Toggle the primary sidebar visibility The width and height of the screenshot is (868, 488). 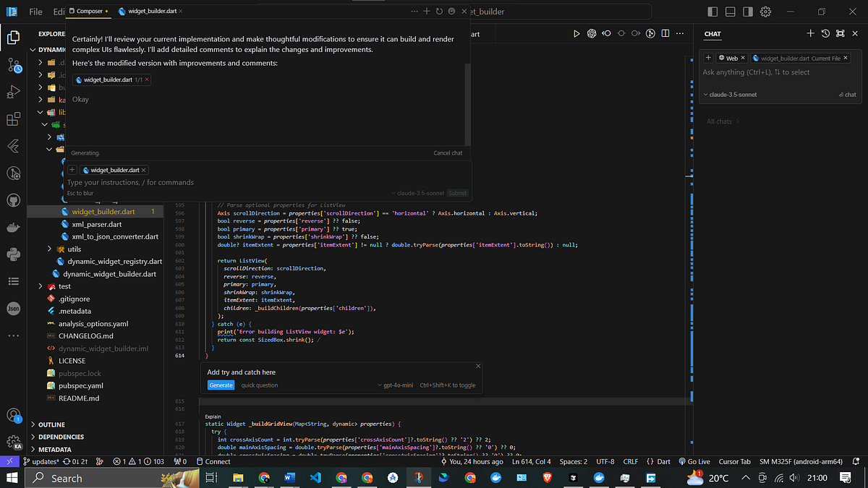pyautogui.click(x=712, y=12)
